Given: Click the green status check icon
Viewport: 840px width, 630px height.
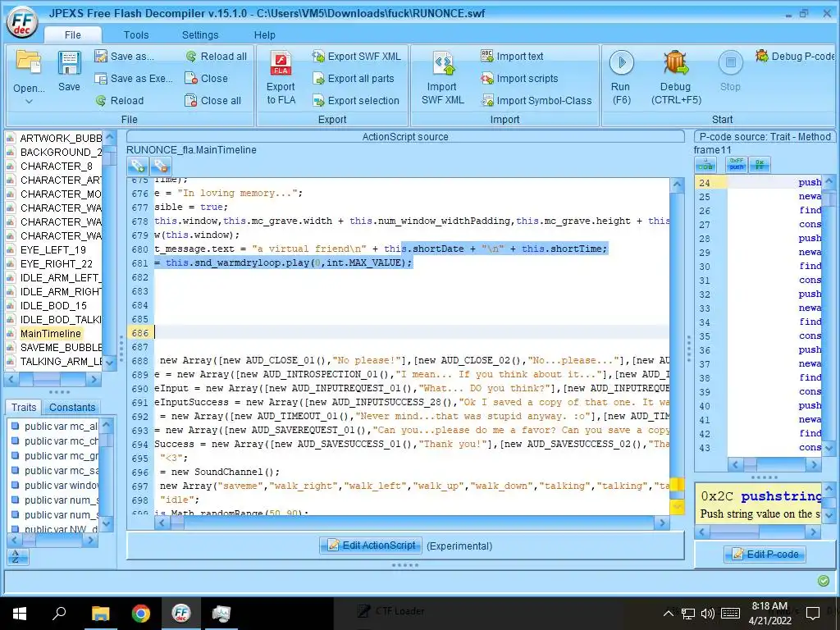Looking at the screenshot, I should click(x=824, y=581).
